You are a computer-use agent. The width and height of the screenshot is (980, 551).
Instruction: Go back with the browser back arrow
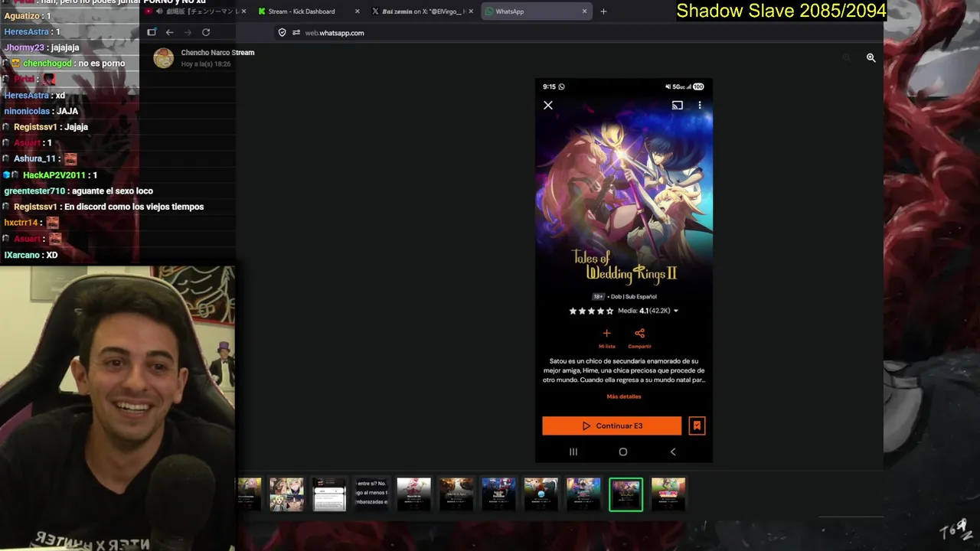169,32
